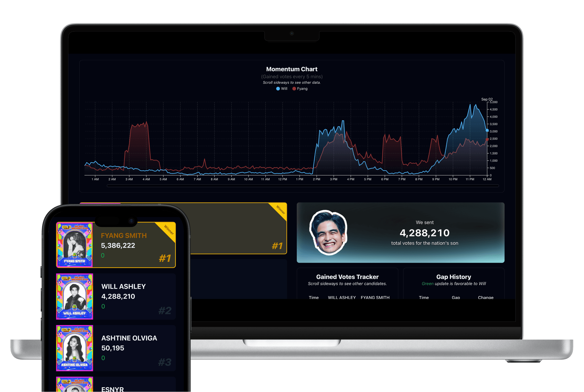Click the Gap History heading
The image size is (584, 392).
[454, 277]
